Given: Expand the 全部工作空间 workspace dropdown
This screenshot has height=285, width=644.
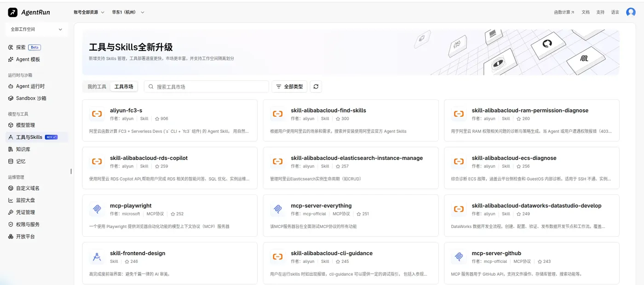Looking at the screenshot, I should 36,29.
